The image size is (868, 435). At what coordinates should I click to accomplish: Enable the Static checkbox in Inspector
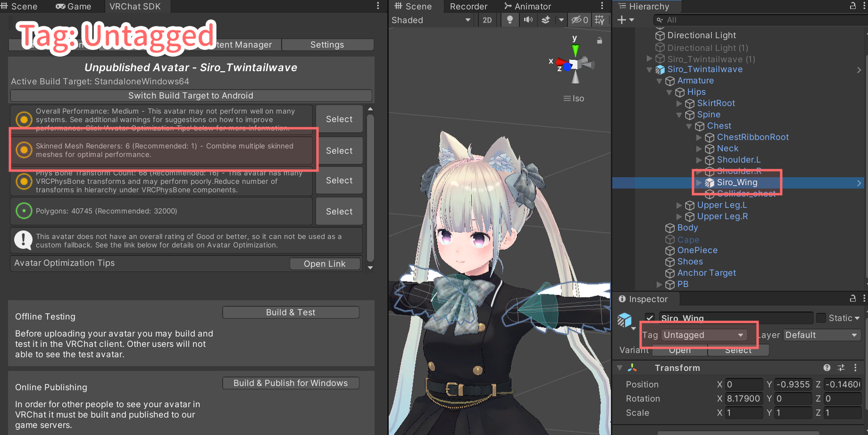tap(821, 318)
